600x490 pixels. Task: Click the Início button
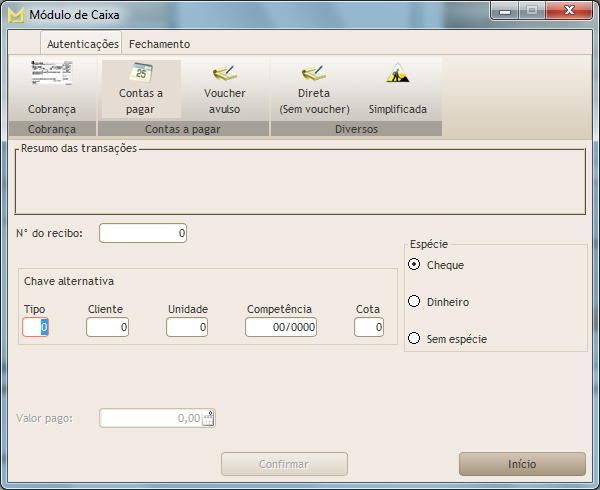point(522,464)
